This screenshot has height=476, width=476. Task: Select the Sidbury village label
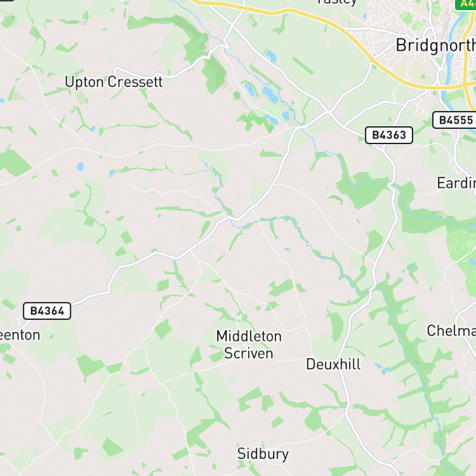click(263, 454)
